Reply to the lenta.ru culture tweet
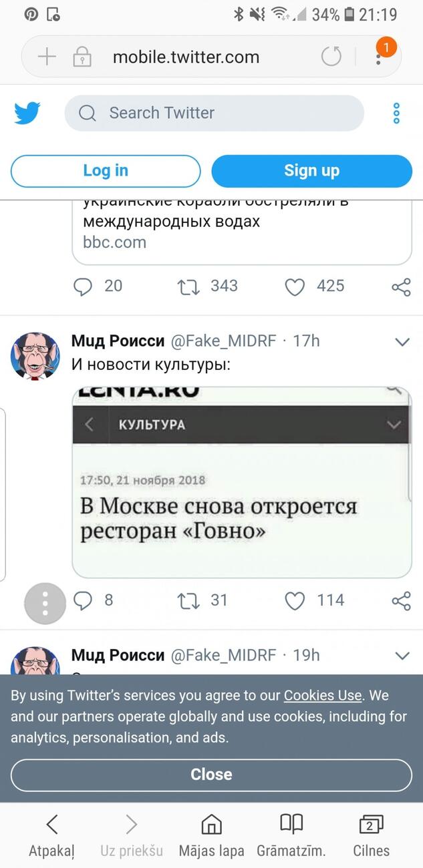 pyautogui.click(x=82, y=601)
